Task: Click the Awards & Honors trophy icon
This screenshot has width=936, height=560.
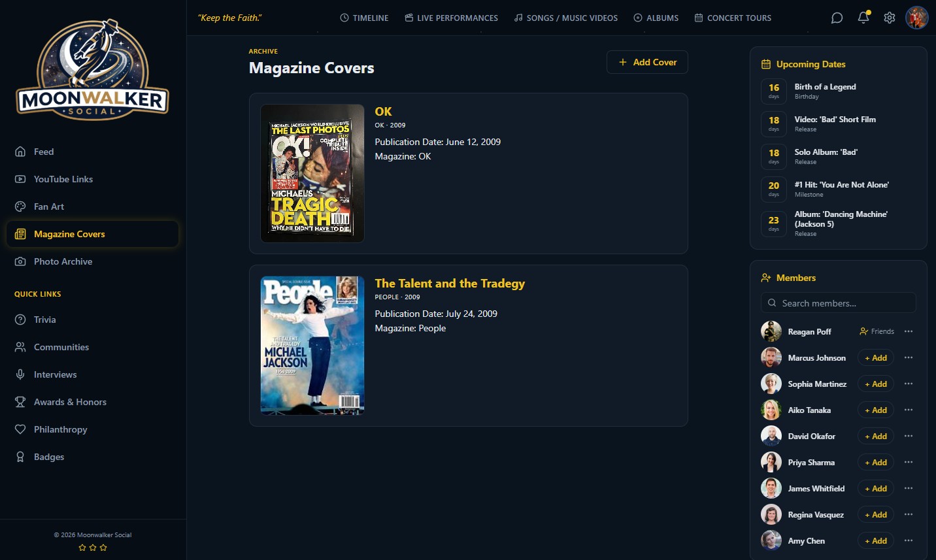Action: 20,402
